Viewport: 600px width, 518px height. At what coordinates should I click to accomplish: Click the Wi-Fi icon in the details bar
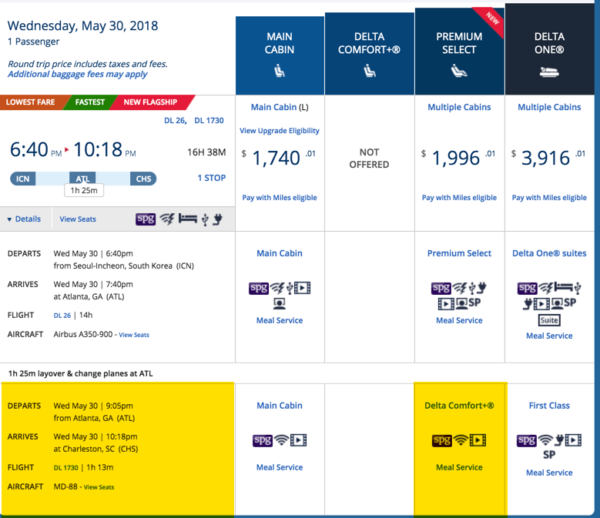(167, 219)
